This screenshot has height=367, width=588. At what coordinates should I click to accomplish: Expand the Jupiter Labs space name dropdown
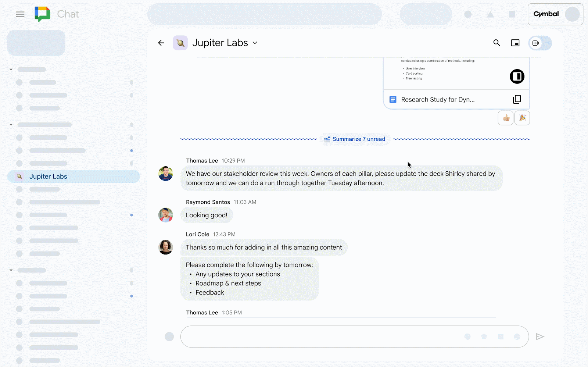pos(255,43)
